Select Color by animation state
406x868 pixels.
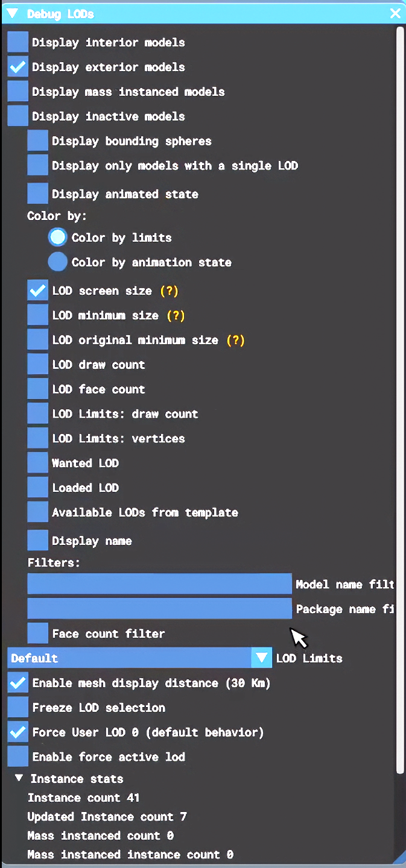[58, 262]
